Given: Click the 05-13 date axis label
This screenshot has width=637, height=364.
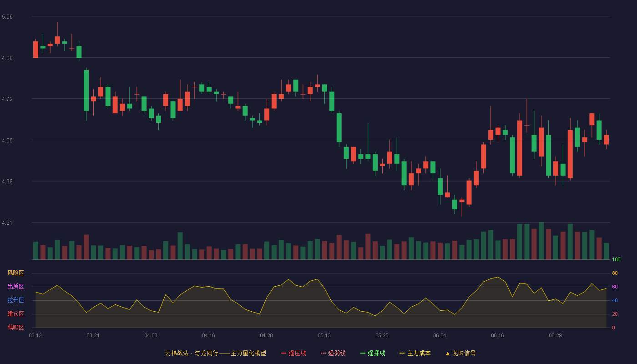Looking at the screenshot, I should (324, 335).
